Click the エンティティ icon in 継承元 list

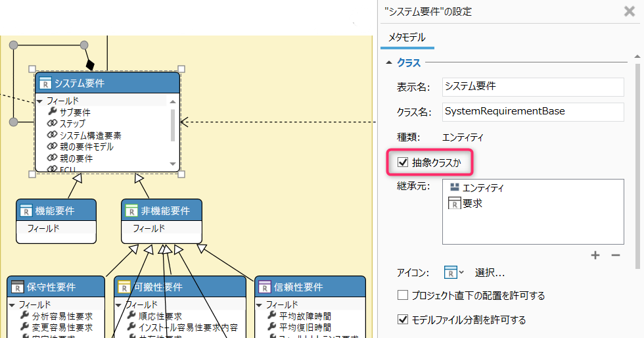[454, 187]
